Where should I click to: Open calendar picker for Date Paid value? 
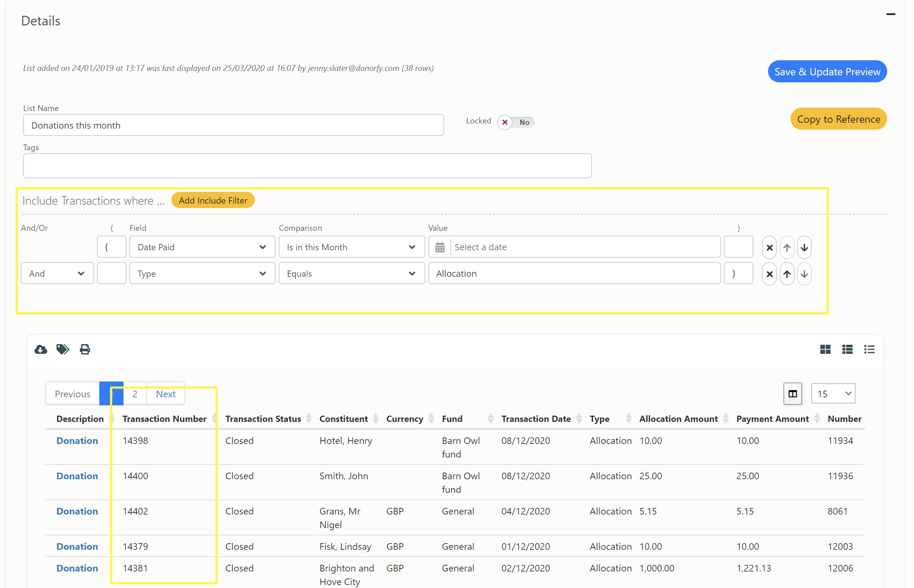point(440,247)
